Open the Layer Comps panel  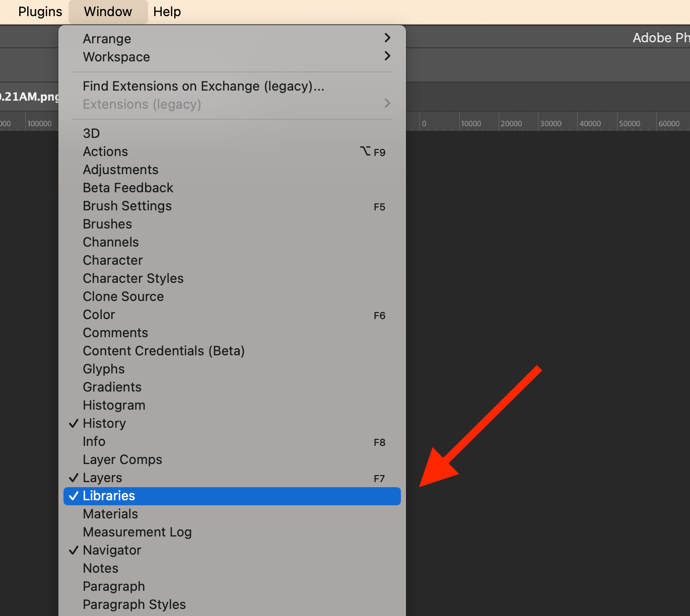point(232,459)
